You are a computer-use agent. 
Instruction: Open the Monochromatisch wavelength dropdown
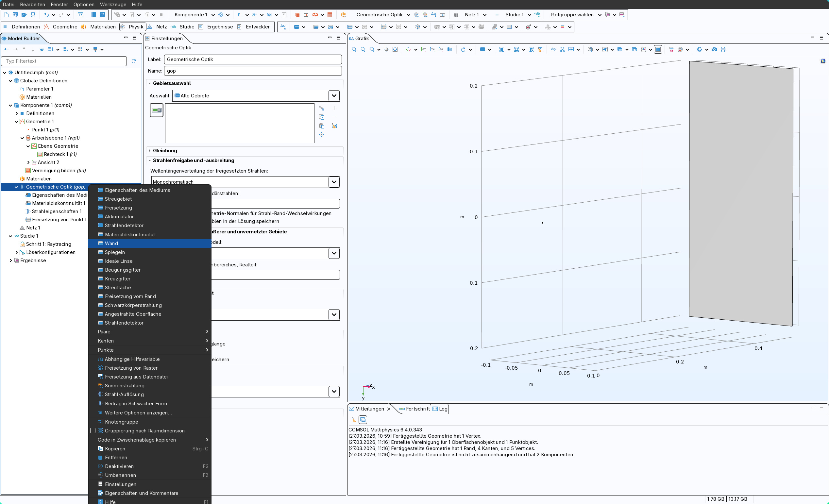pos(334,182)
